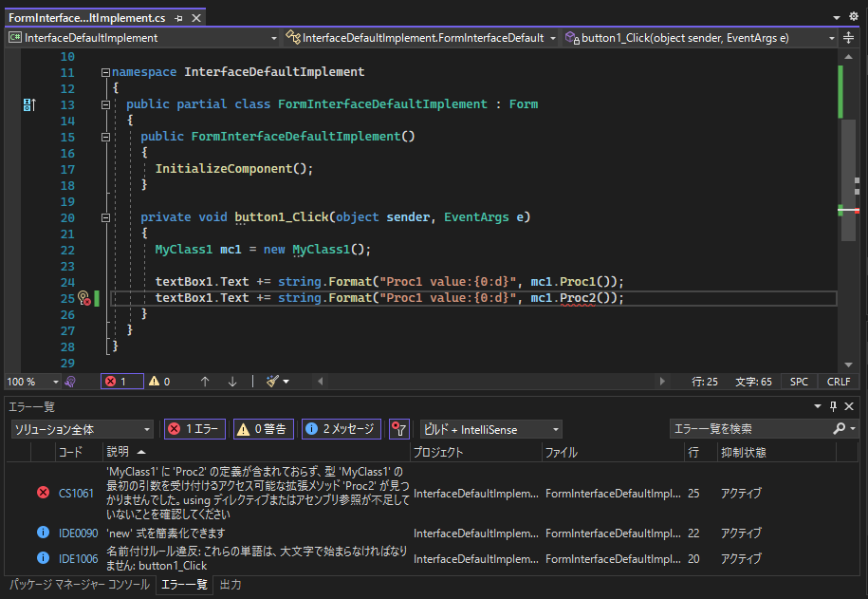This screenshot has width=868, height=599.
Task: Open the InterfaceDefaultImplement project dropdown
Action: click(x=143, y=38)
